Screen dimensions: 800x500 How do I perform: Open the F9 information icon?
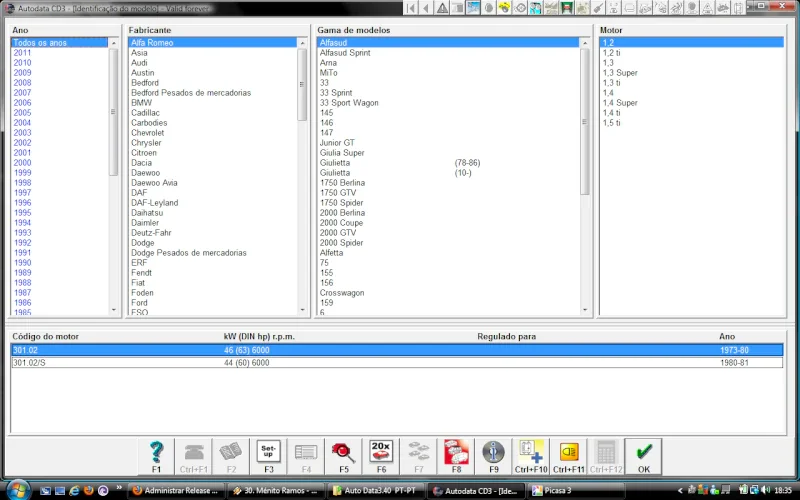[x=493, y=457]
